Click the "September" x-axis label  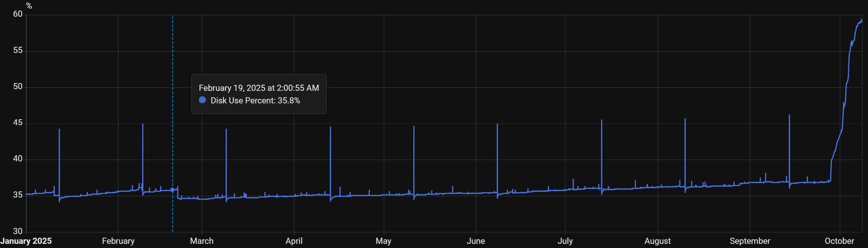(750, 241)
